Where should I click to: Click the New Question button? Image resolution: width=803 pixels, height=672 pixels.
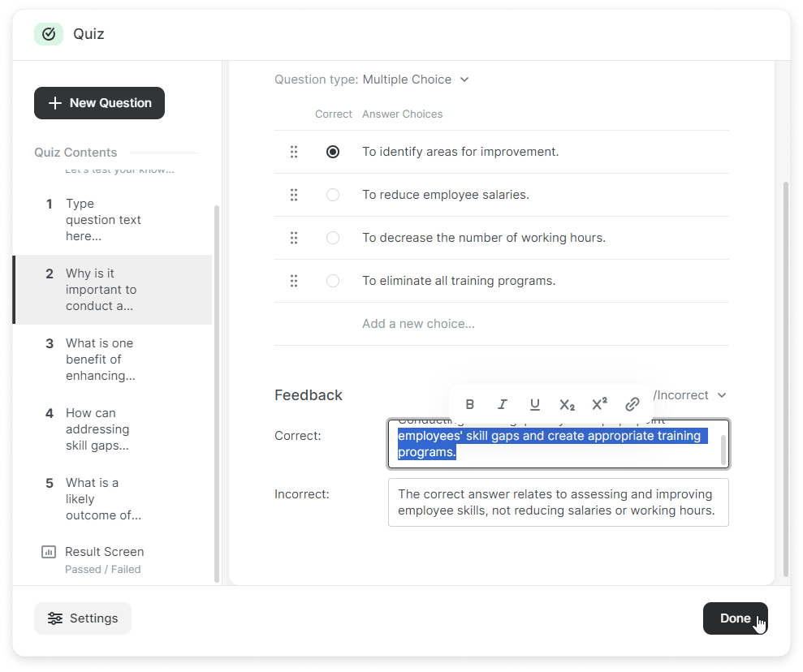click(99, 103)
